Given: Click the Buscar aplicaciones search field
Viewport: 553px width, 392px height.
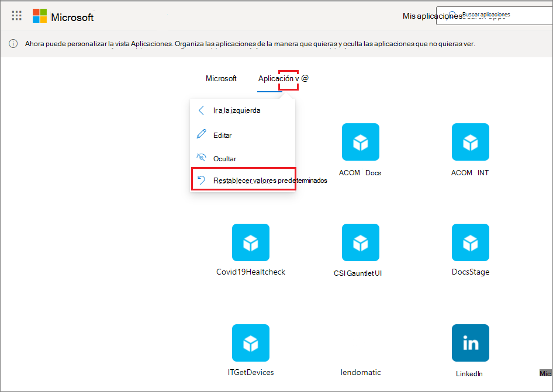Looking at the screenshot, I should pos(495,16).
